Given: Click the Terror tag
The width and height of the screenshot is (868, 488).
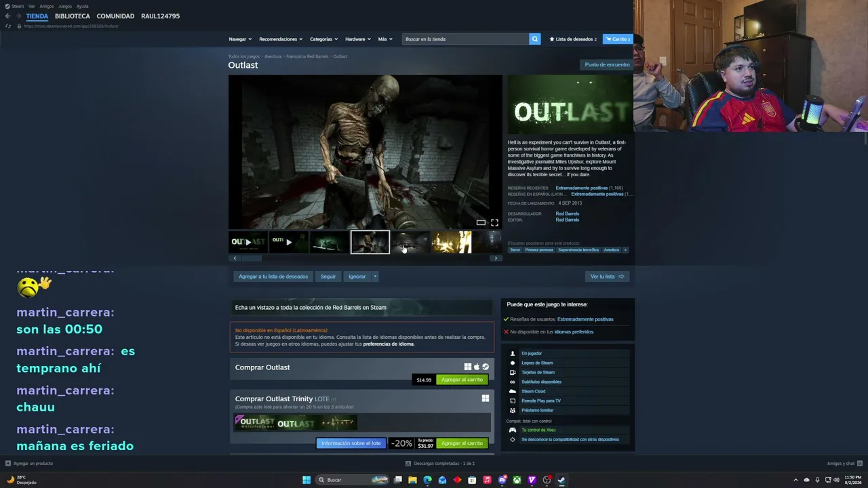Looking at the screenshot, I should [x=515, y=249].
